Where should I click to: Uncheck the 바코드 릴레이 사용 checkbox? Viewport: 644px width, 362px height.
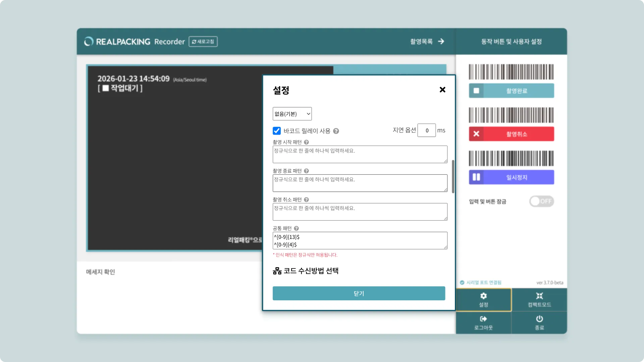pos(277,131)
